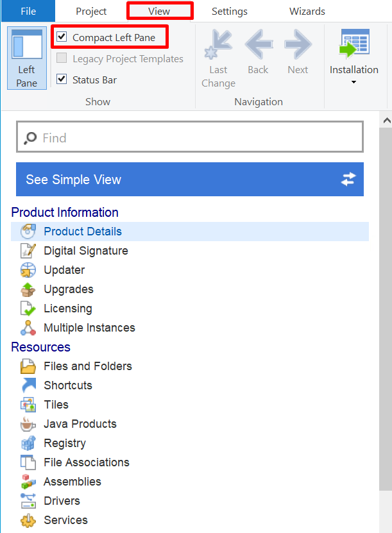Open the Project ribbon tab
392x533 pixels.
click(x=91, y=12)
